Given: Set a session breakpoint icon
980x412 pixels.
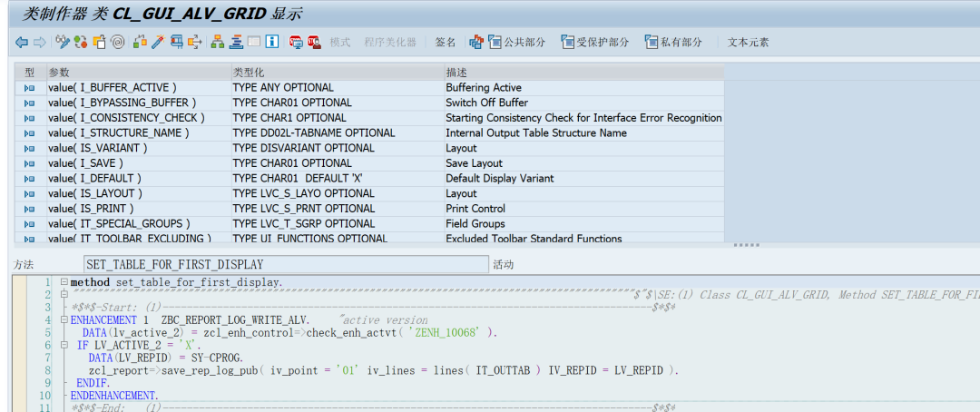Looking at the screenshot, I should point(296,42).
